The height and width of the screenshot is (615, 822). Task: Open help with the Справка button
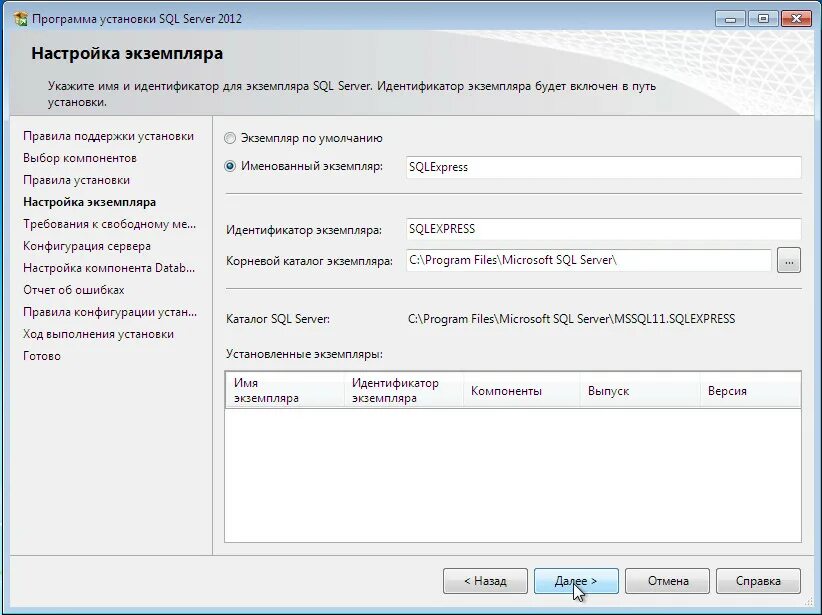(758, 581)
